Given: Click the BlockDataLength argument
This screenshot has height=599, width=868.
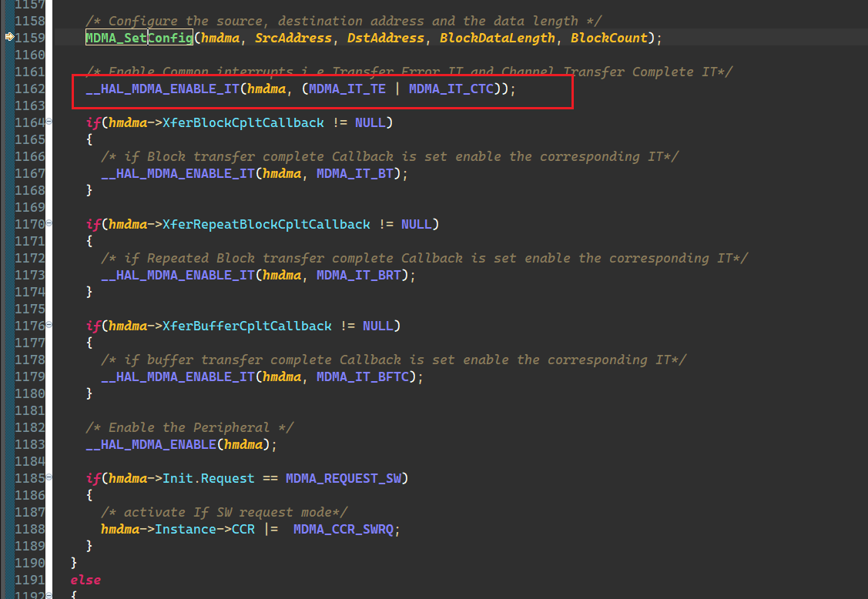Looking at the screenshot, I should [x=497, y=38].
